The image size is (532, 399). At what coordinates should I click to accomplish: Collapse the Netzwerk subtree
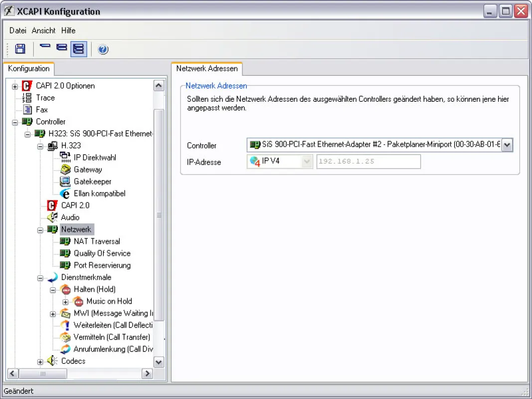tap(40, 230)
